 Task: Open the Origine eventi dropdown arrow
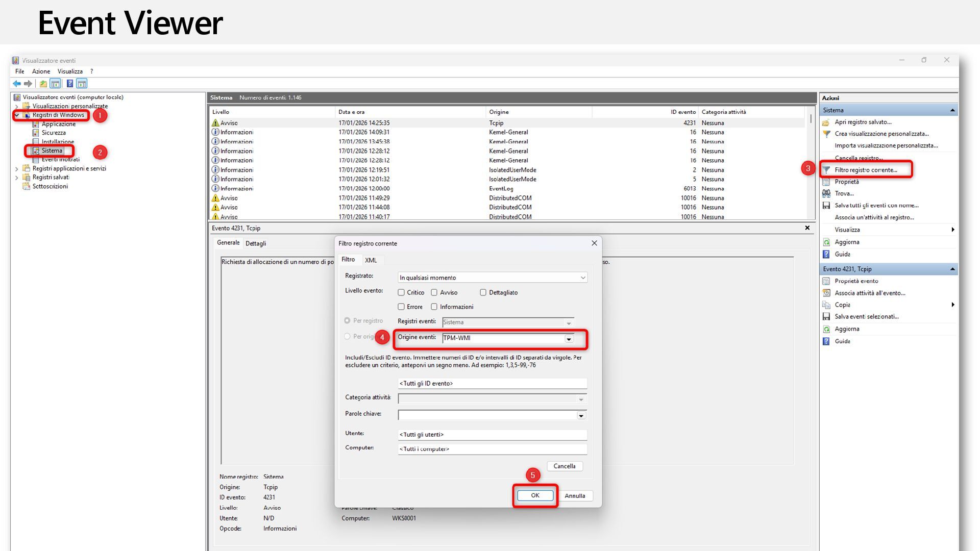pyautogui.click(x=569, y=339)
